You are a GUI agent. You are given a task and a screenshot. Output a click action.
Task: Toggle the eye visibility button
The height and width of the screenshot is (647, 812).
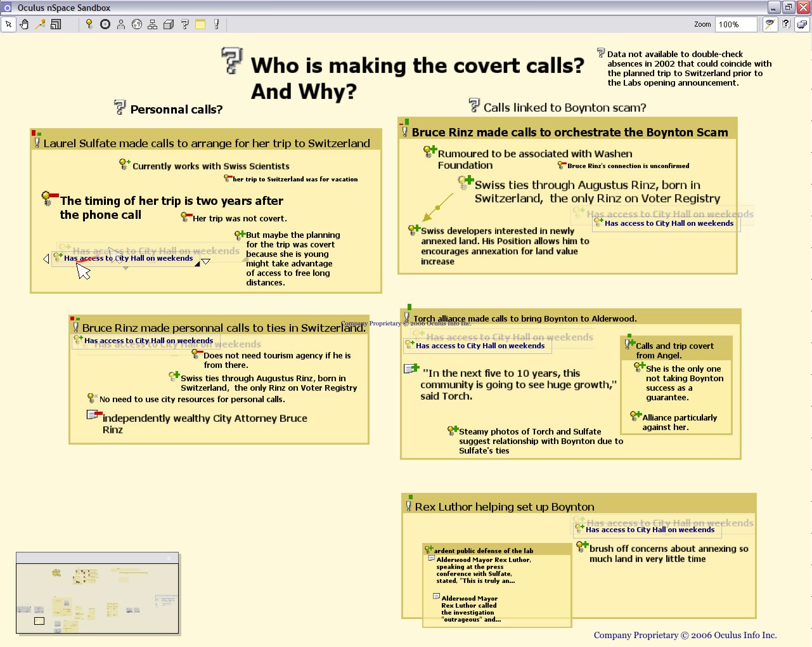(770, 25)
